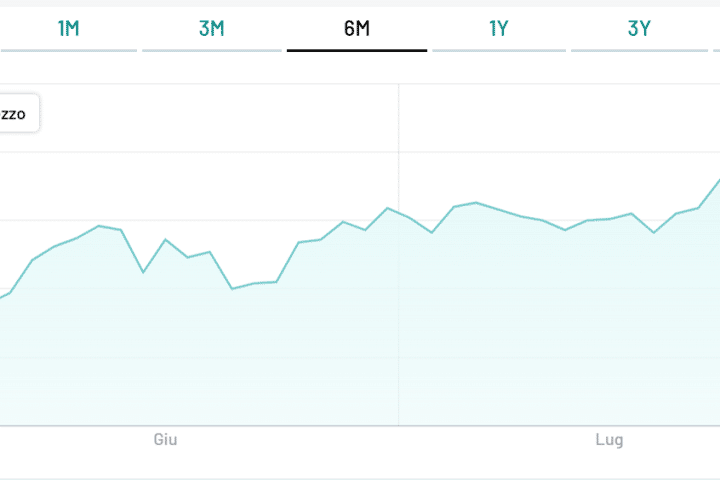The height and width of the screenshot is (480, 720).
Task: Click the black underline beneath 6M tab
Action: [357, 50]
